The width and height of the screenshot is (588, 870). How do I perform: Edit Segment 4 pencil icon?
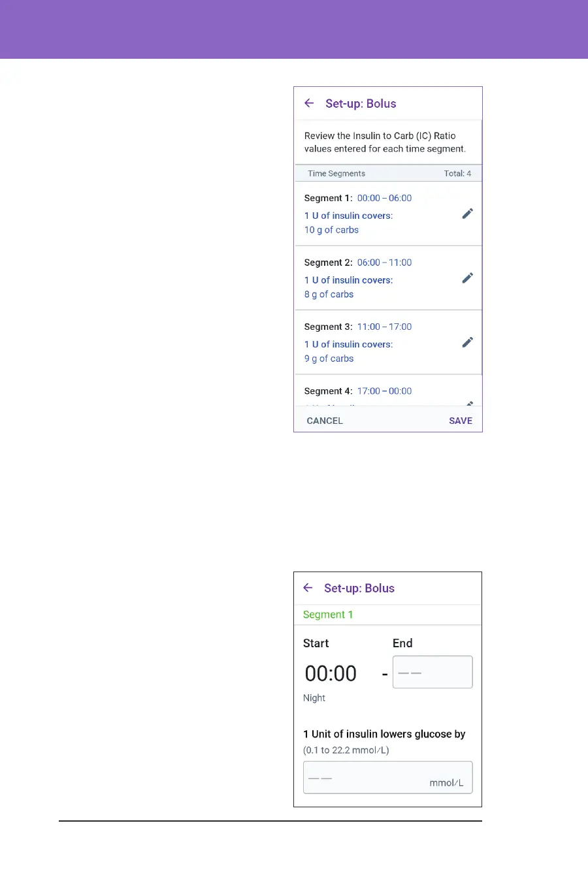click(x=468, y=403)
